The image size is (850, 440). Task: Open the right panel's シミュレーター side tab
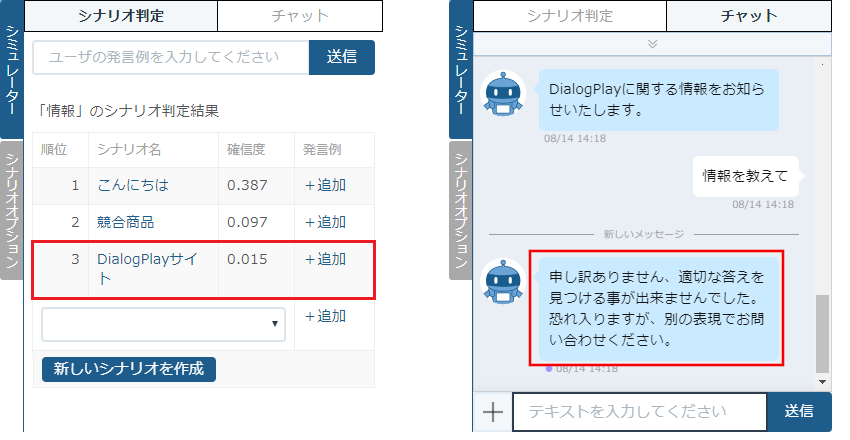point(461,69)
